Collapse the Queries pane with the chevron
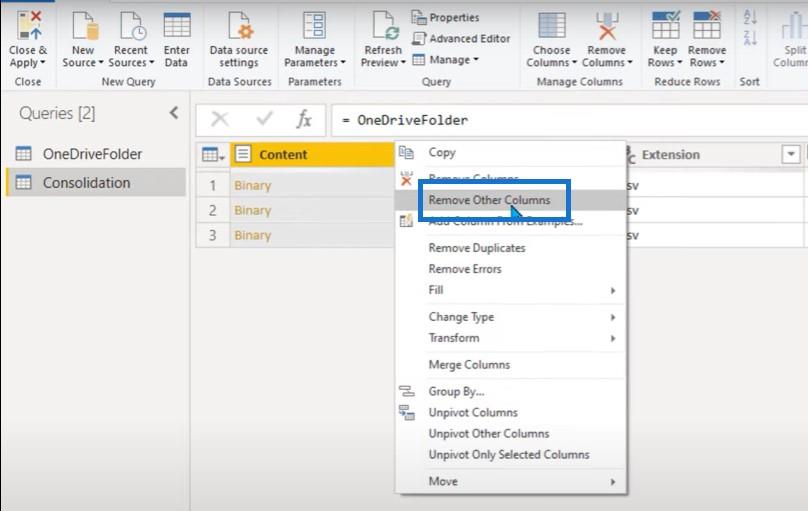This screenshot has width=808, height=511. (174, 113)
